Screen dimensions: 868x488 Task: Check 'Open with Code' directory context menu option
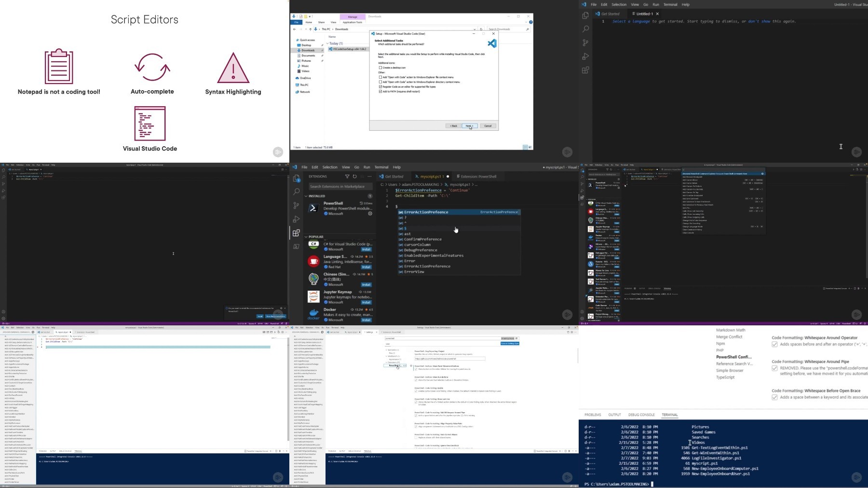coord(380,82)
